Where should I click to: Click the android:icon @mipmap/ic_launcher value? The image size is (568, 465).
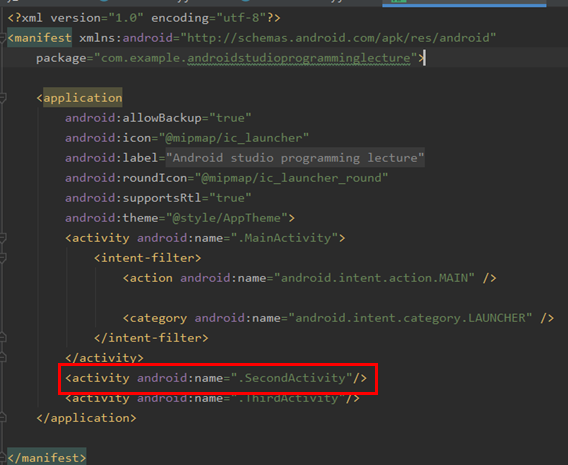[x=234, y=138]
